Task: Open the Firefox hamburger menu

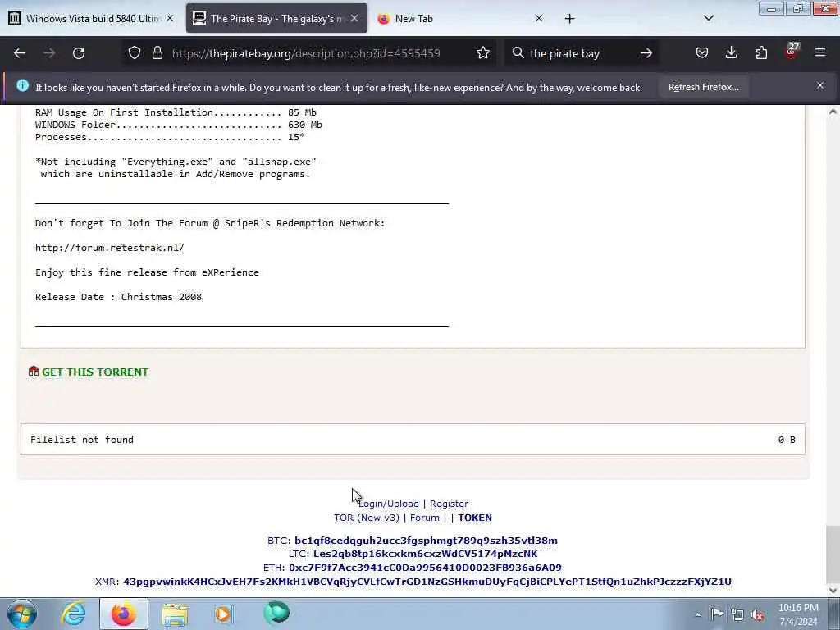Action: (x=820, y=53)
